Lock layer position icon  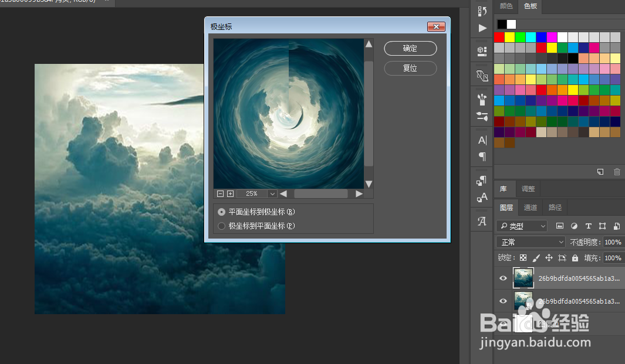click(549, 258)
